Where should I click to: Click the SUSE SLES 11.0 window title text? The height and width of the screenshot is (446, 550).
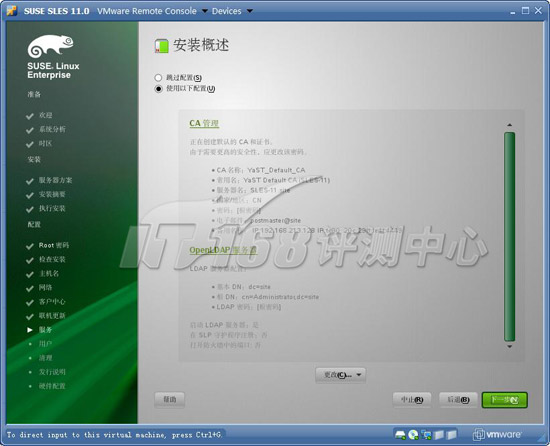pos(56,11)
